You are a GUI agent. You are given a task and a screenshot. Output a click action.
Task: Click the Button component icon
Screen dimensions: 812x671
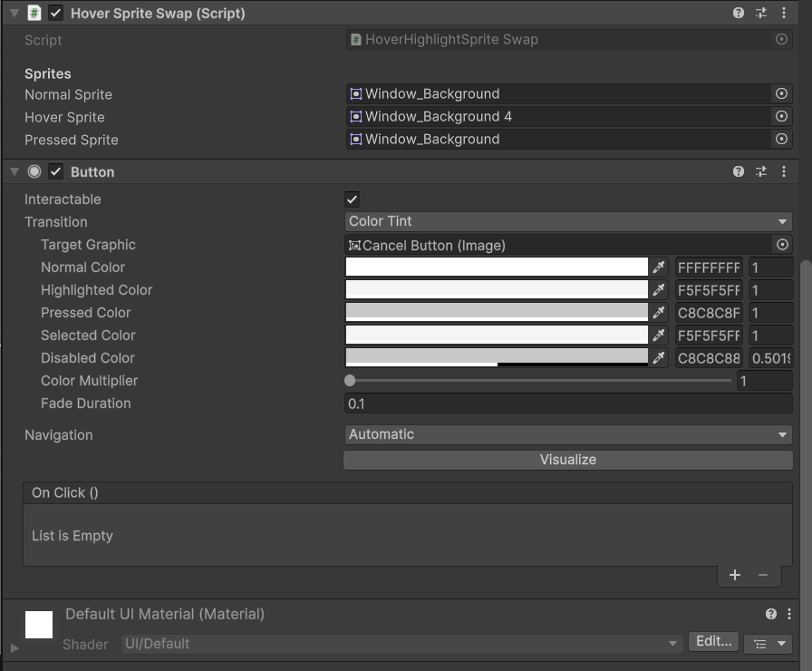34,171
